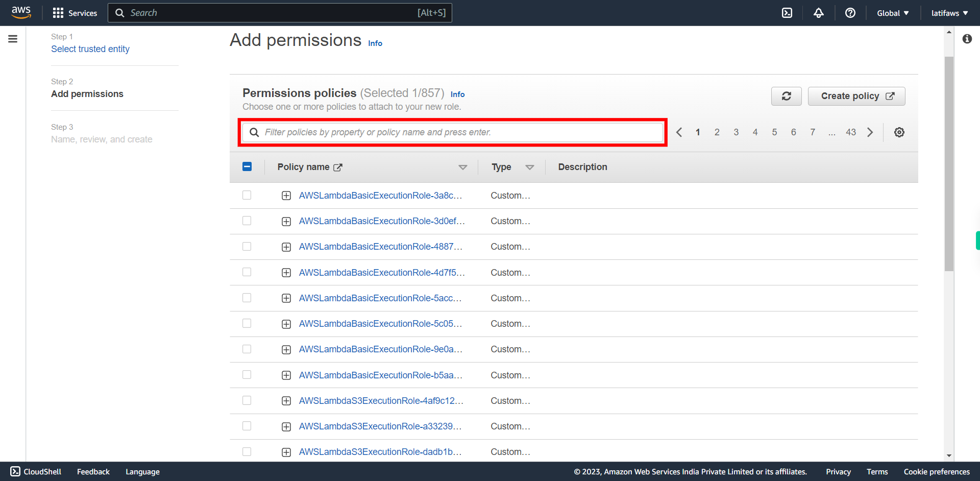Open Info link next to Add permissions

pos(375,43)
